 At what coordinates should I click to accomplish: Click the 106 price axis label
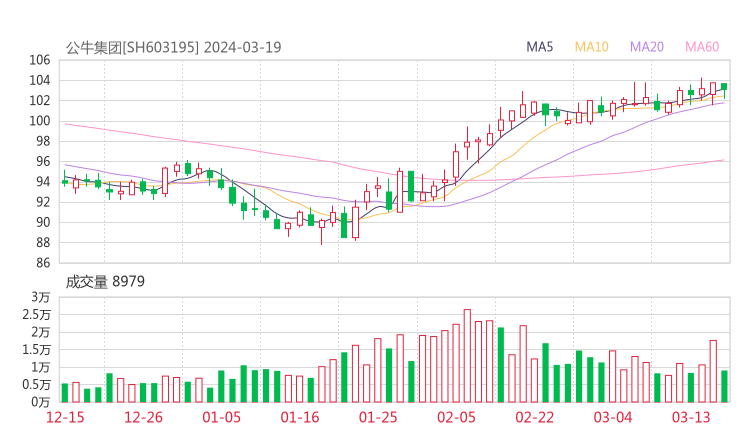tap(40, 60)
